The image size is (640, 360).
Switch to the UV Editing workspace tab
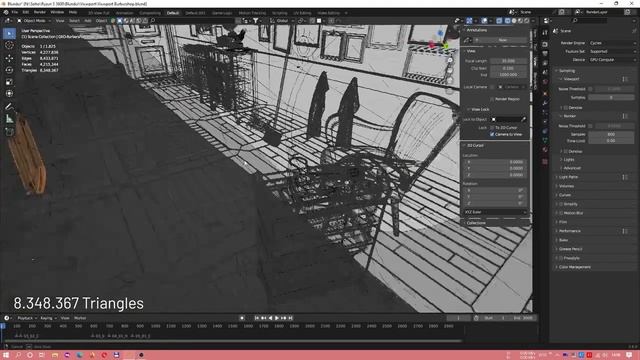point(302,13)
